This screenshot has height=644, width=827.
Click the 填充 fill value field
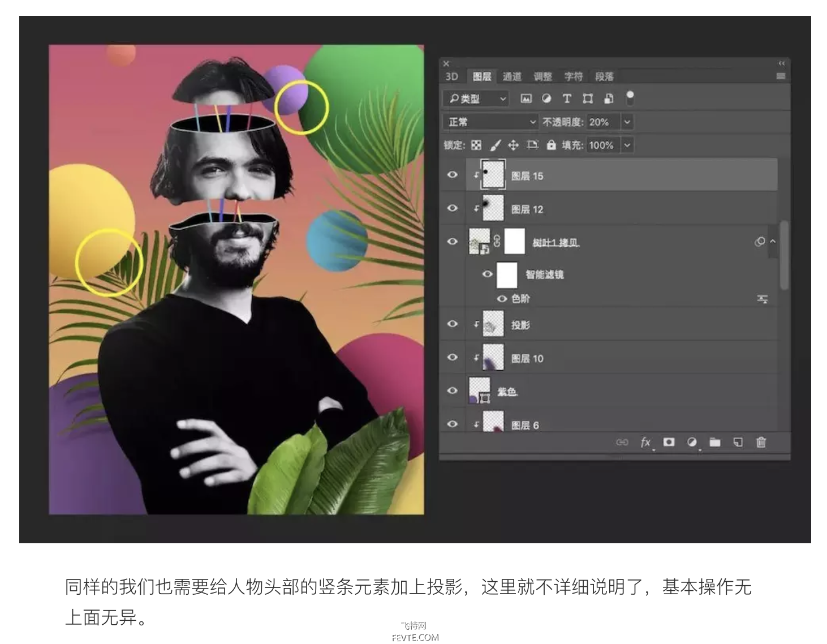point(602,145)
